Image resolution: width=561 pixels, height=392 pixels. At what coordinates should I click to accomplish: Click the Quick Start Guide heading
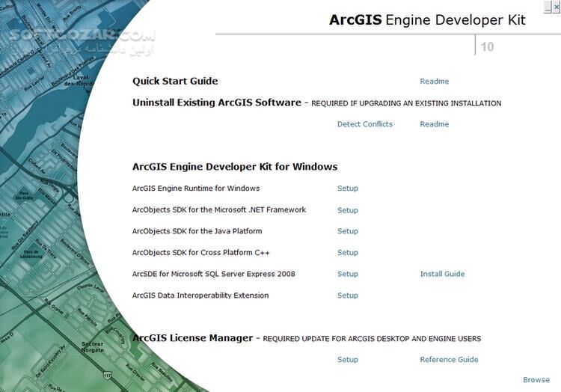tap(175, 82)
